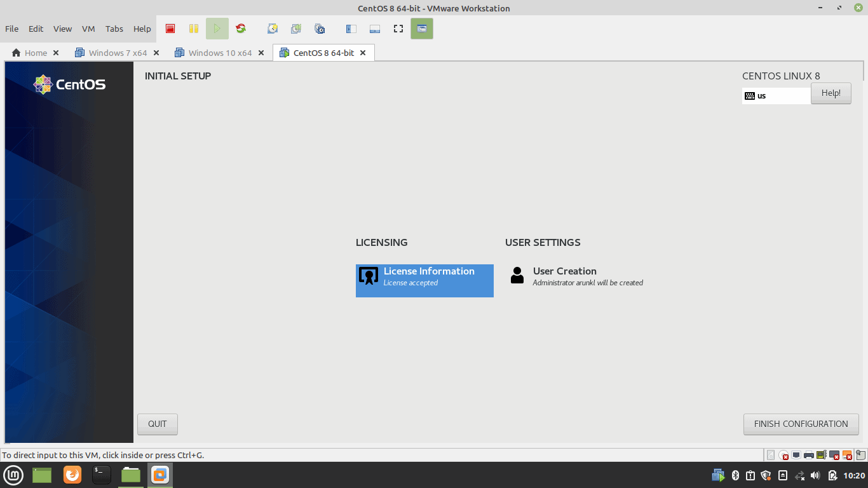Click the orange USB device status icon

pyautogui.click(x=847, y=455)
